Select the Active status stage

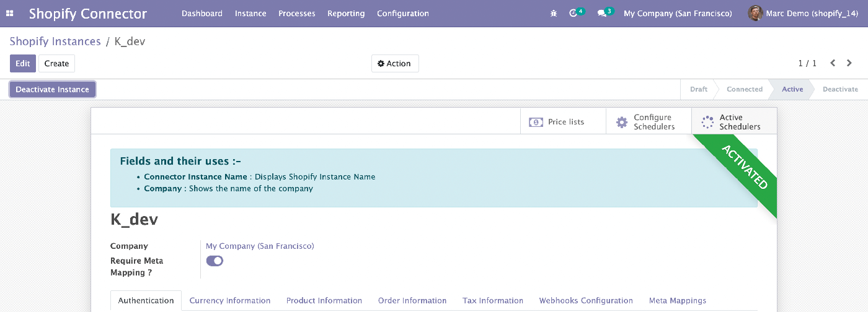(792, 89)
